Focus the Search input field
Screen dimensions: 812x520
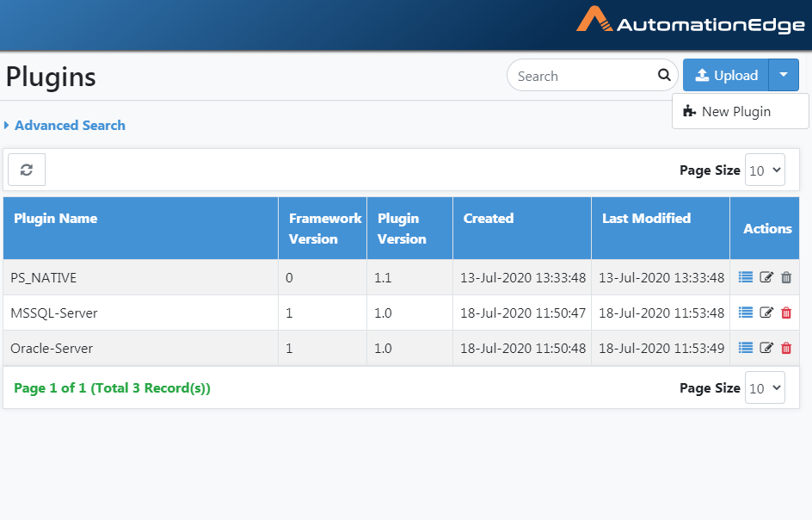pos(582,76)
